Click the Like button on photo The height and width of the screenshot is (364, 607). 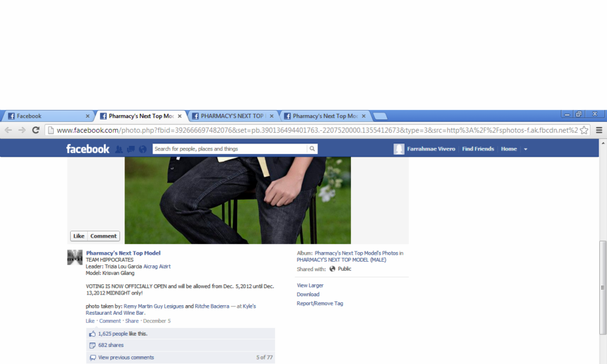click(78, 236)
